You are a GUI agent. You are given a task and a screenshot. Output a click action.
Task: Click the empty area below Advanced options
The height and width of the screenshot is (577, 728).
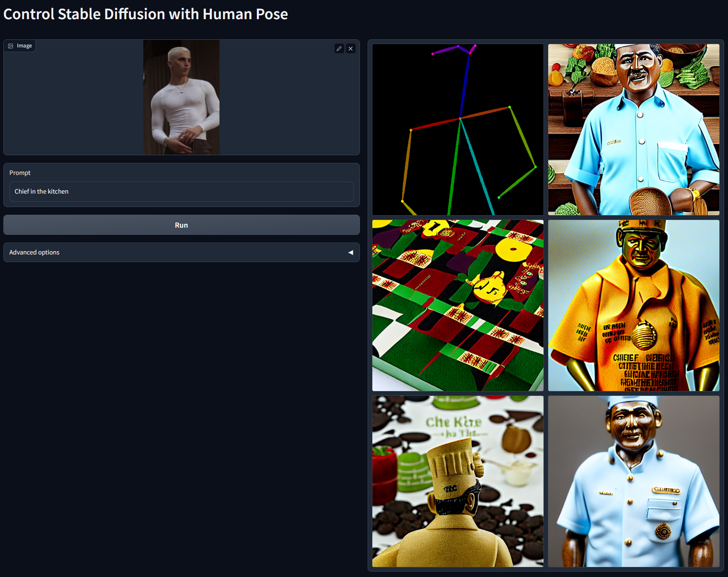pos(181,407)
